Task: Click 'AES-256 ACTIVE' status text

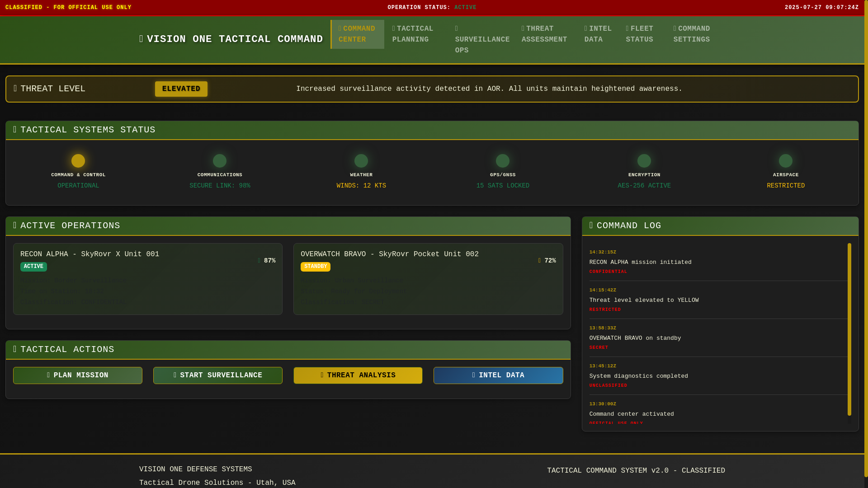Action: click(644, 186)
